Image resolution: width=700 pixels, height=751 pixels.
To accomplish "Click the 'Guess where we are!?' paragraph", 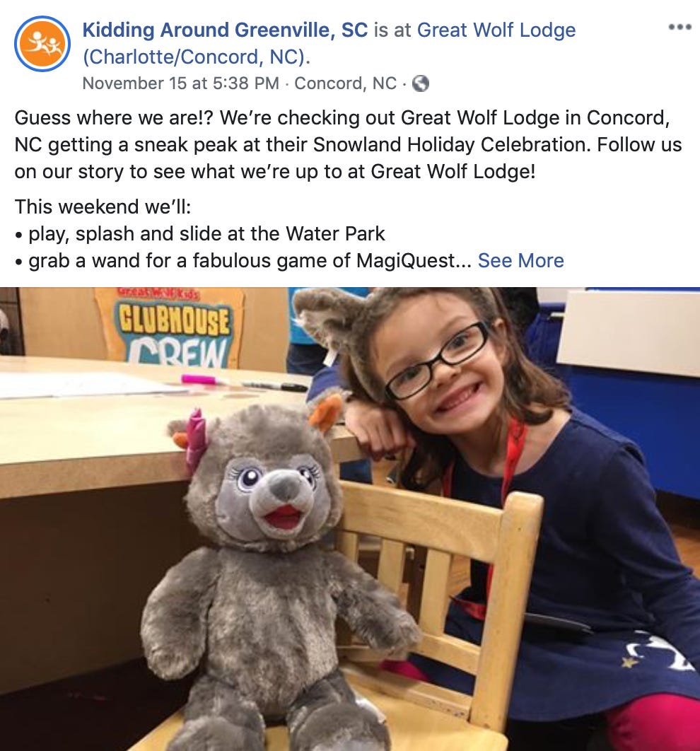I will [348, 145].
